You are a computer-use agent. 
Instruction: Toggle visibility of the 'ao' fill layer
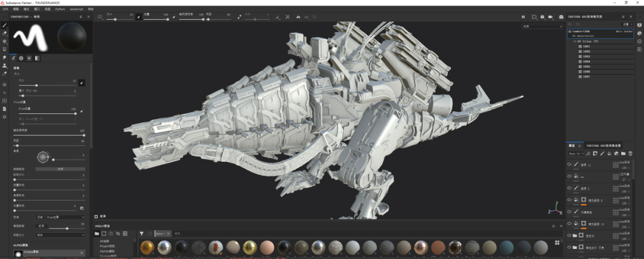[x=569, y=177]
